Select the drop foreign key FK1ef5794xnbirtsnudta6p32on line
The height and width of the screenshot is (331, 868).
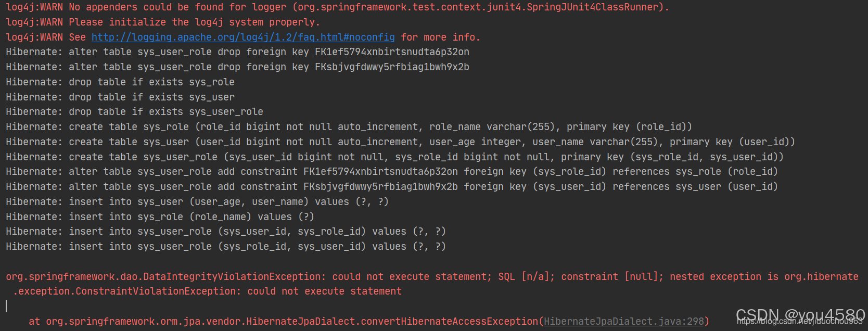tap(237, 52)
